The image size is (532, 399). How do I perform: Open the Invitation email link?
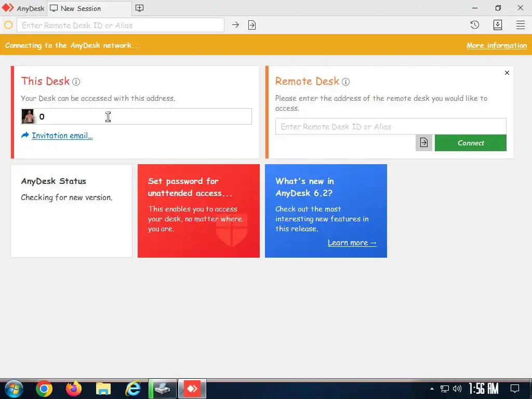[62, 136]
